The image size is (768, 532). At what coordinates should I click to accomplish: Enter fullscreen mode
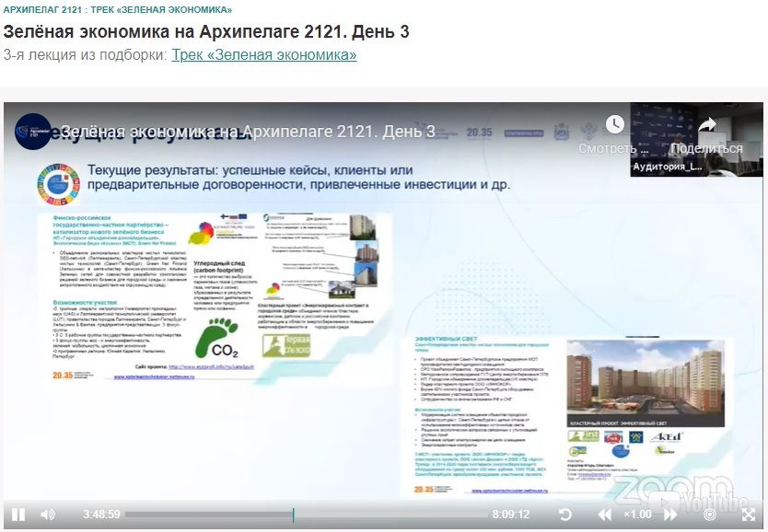[749, 515]
